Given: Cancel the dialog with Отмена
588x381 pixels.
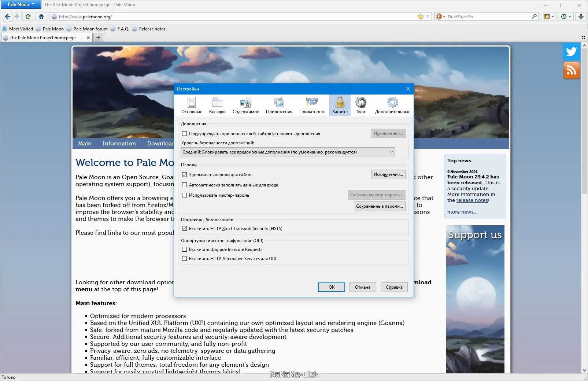Looking at the screenshot, I should (x=363, y=287).
